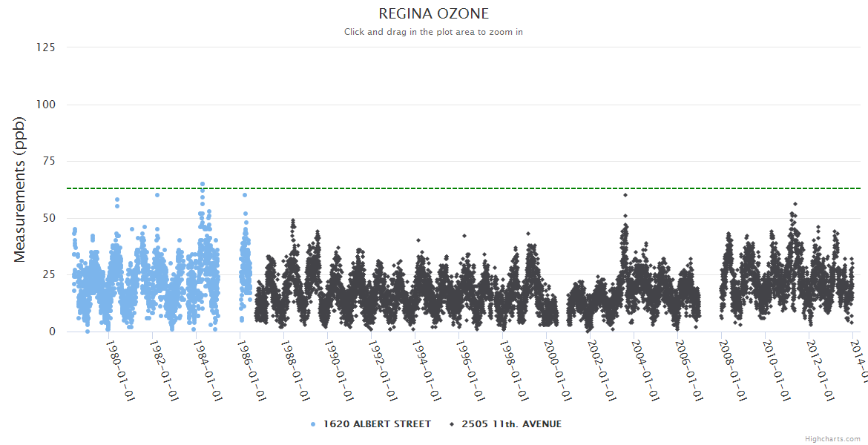
Task: Toggle the 1620 ALBERT STREET series label
Action: point(377,424)
